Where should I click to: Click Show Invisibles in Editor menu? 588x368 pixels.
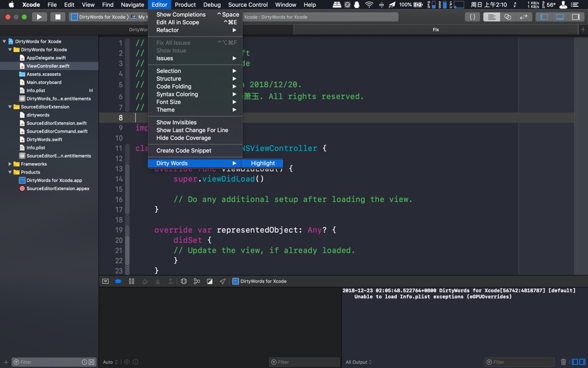pyautogui.click(x=176, y=123)
